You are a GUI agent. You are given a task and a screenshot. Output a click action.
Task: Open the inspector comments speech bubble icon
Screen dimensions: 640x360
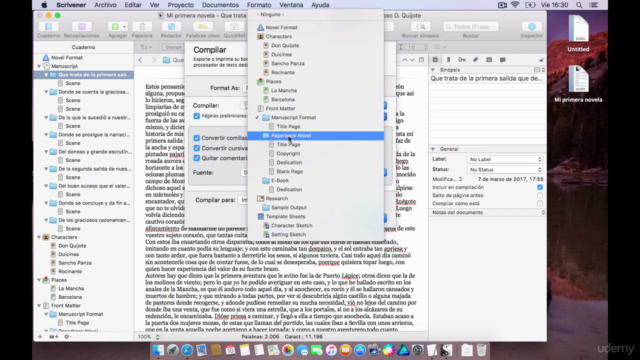(x=502, y=60)
